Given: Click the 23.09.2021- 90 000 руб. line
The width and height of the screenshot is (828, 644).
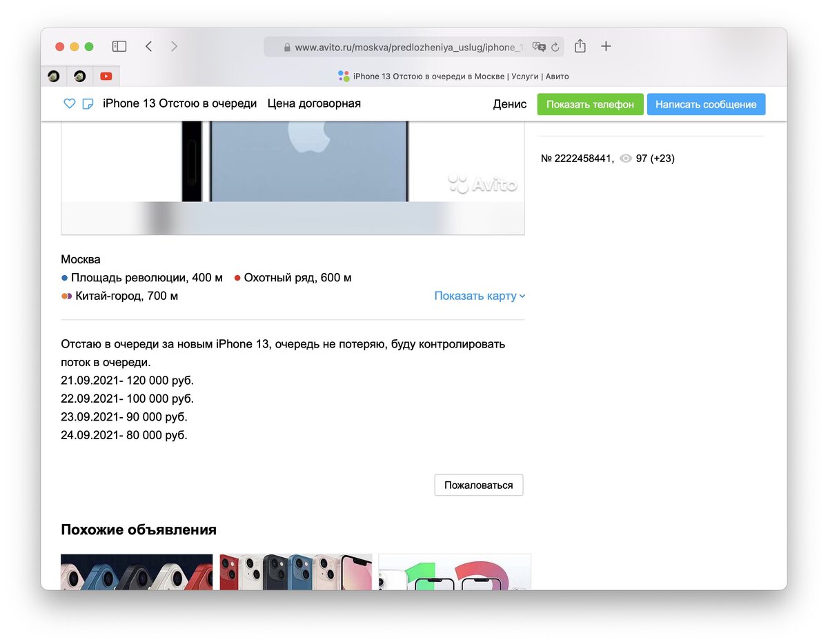Looking at the screenshot, I should [124, 417].
